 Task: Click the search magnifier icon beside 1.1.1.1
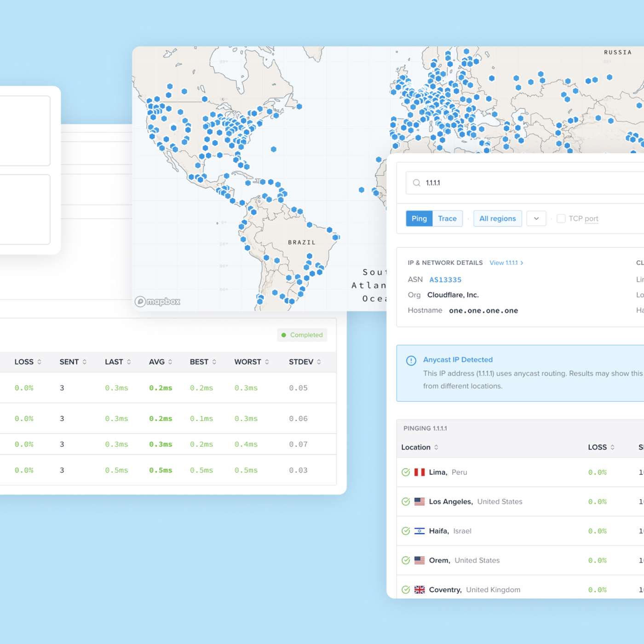pyautogui.click(x=417, y=183)
